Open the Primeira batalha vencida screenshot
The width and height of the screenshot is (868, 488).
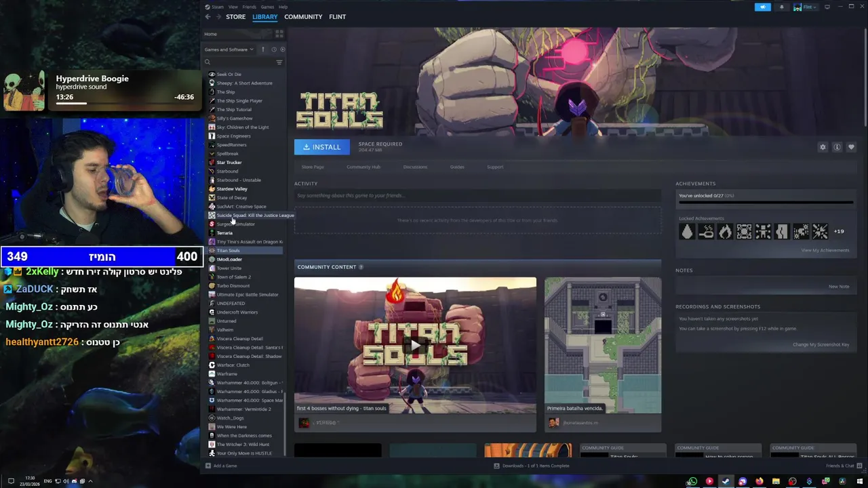pyautogui.click(x=603, y=345)
